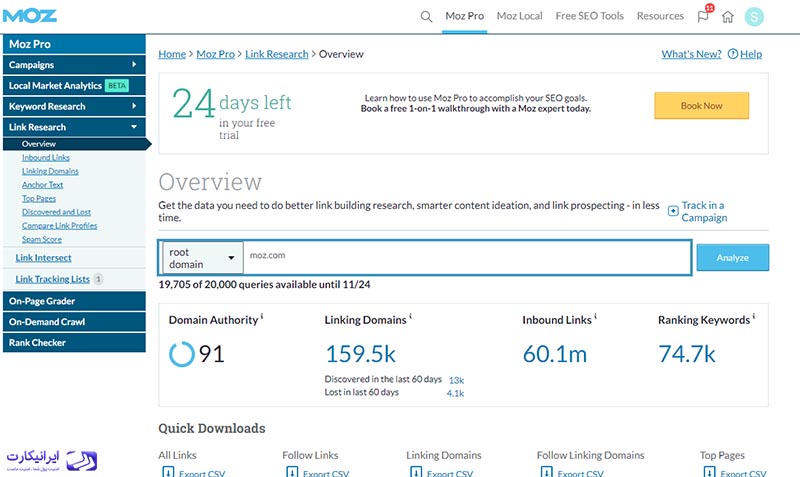The width and height of the screenshot is (800, 477).
Task: Click the Home breadcrumb link
Action: pyautogui.click(x=172, y=54)
